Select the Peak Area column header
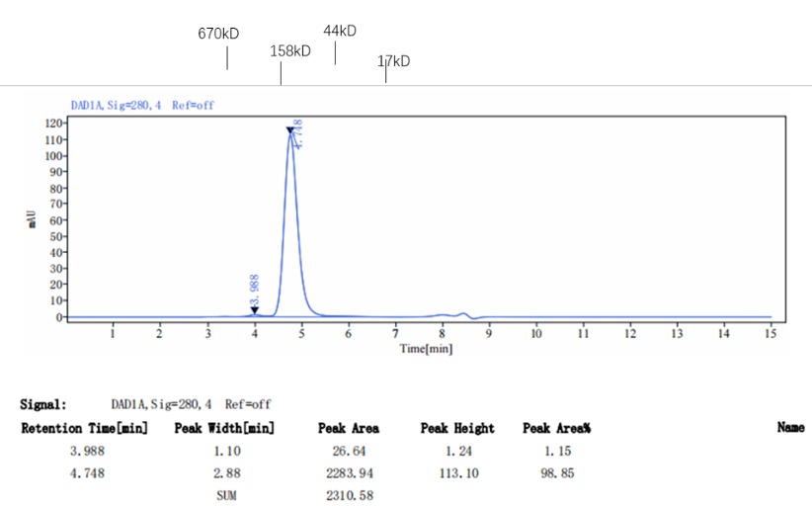 click(x=349, y=429)
